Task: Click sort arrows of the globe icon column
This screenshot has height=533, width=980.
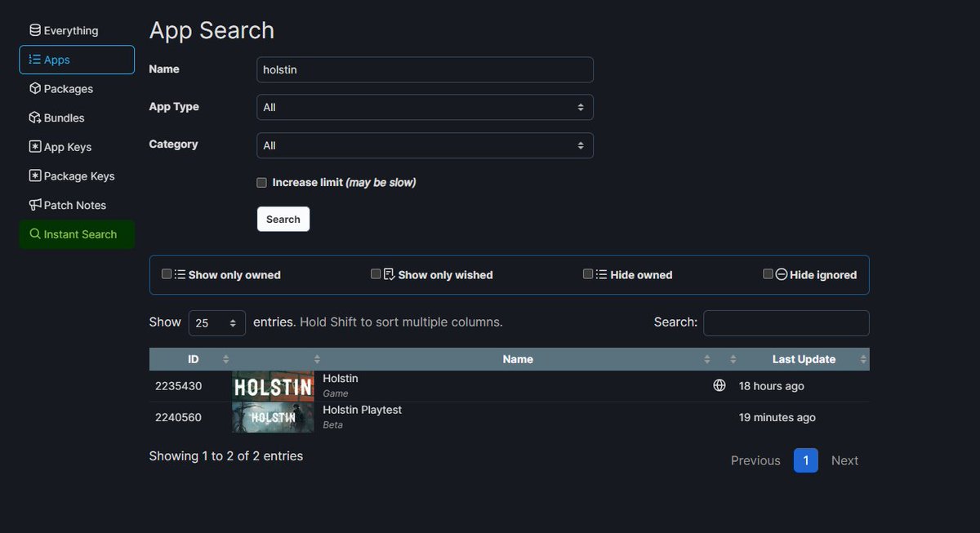Action: tap(733, 359)
